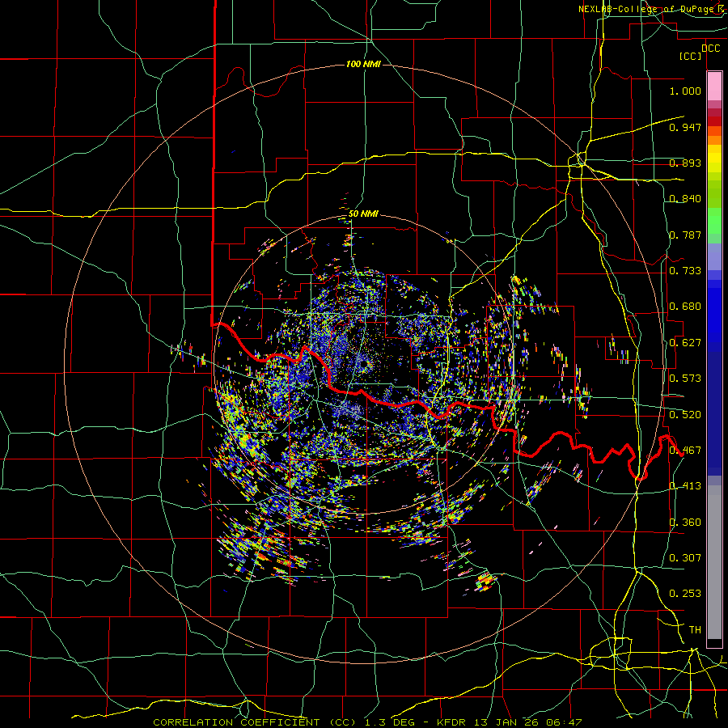Screen dimensions: 728x728
Task: Click the small isolated echo cluster south-east of the radar
Action: pyautogui.click(x=485, y=582)
